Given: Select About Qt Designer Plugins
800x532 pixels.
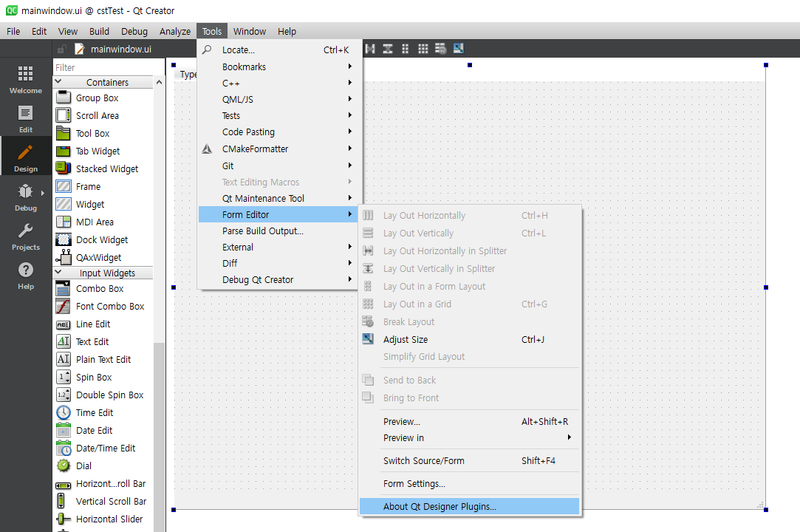Looking at the screenshot, I should coord(469,506).
